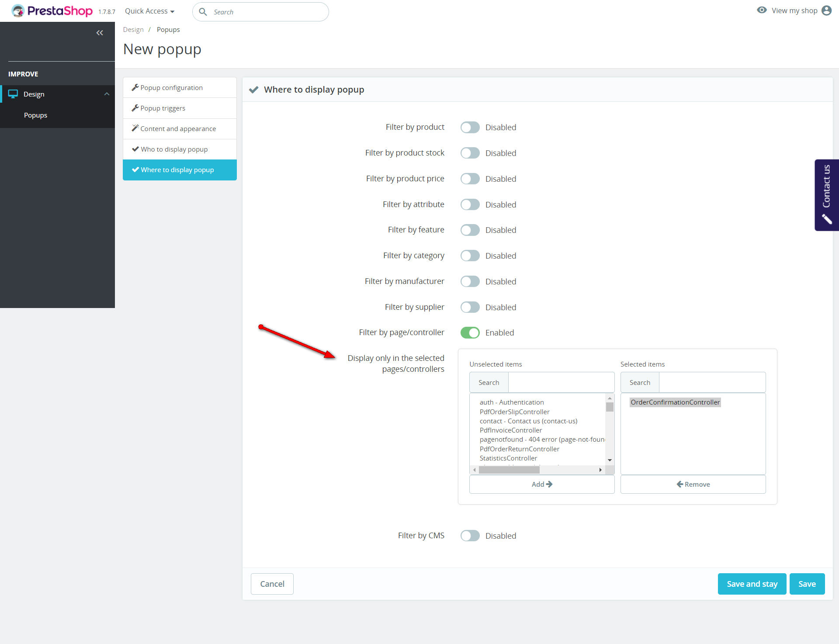Click the View my shop eye icon
Screen dimensions: 839x644
(762, 10)
